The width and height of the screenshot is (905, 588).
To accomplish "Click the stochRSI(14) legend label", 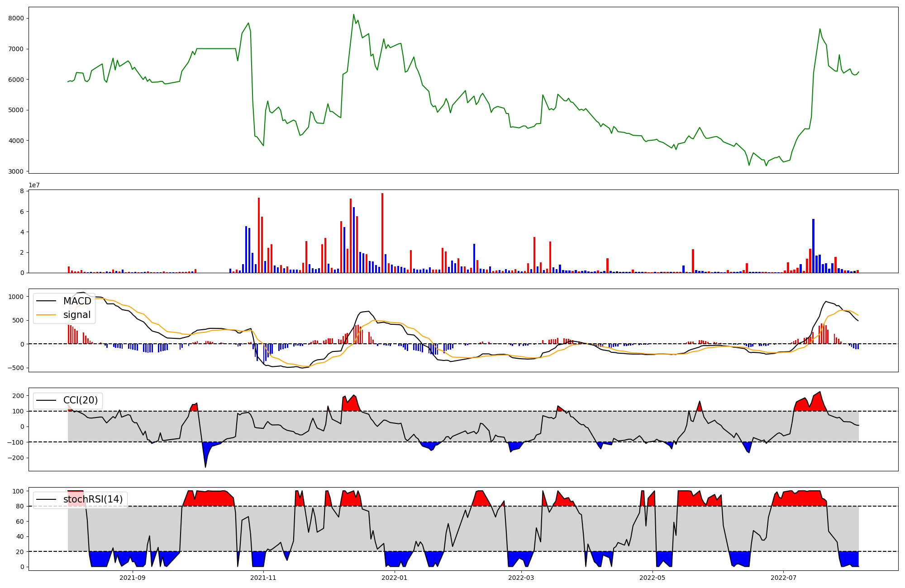I will (x=93, y=499).
